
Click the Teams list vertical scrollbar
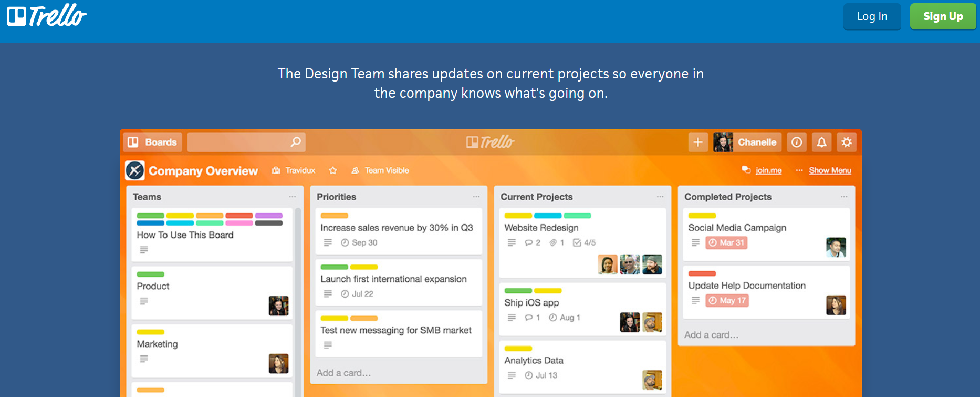[298, 302]
